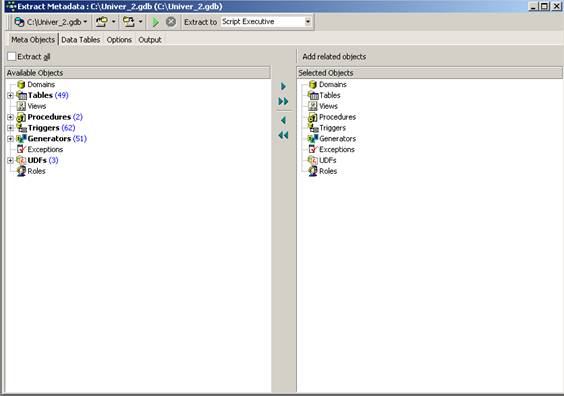Screen dimensions: 564x396
Task: Expand the Generators (51) node
Action: click(x=10, y=138)
